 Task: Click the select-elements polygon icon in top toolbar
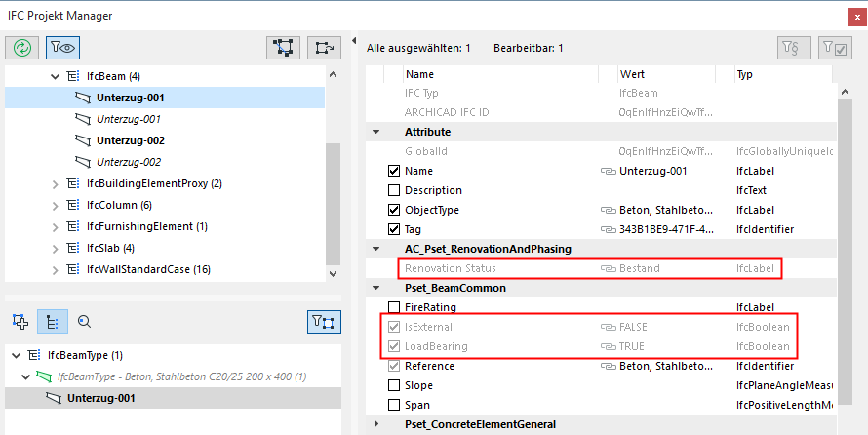[x=283, y=46]
